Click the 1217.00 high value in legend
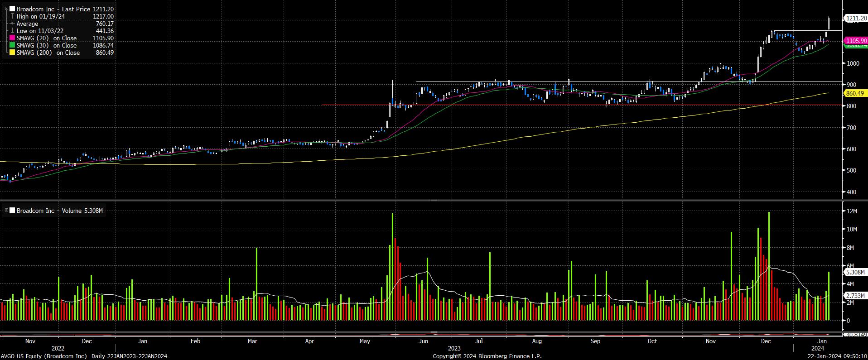Screen dimensions: 868x360 coord(103,16)
